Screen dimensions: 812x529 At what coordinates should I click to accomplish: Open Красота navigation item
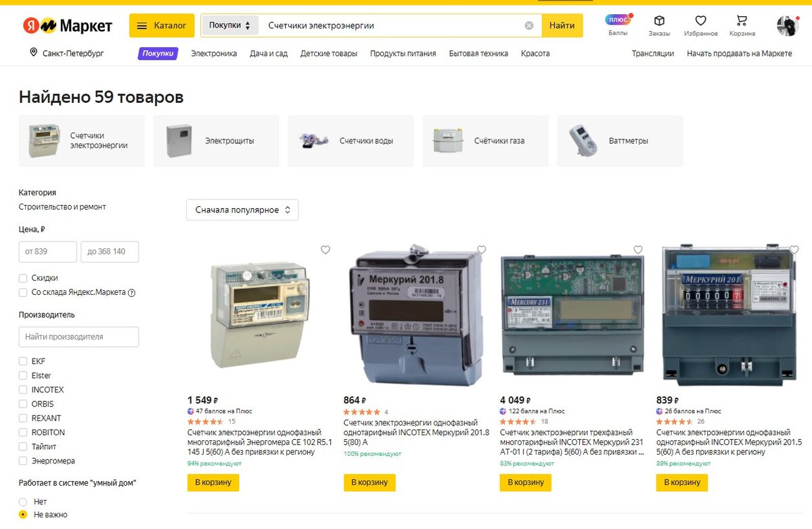click(x=535, y=53)
